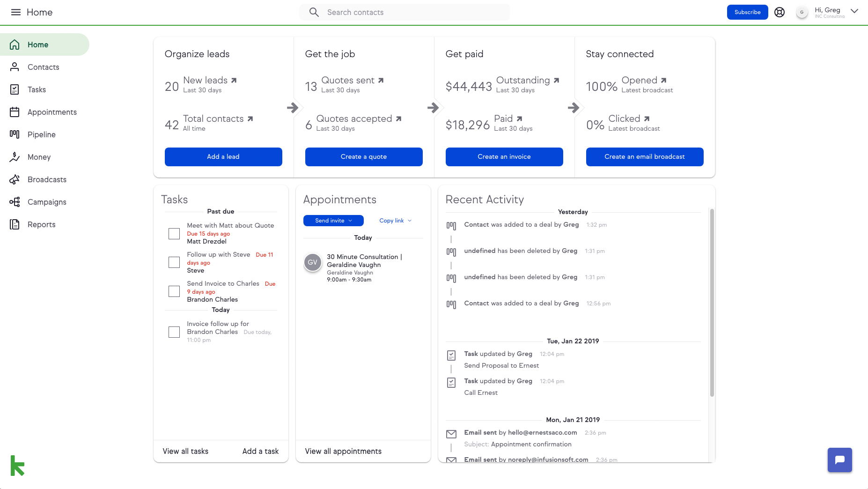The height and width of the screenshot is (489, 868).
Task: Click Contact added to deal at 12:56 pm
Action: point(522,304)
